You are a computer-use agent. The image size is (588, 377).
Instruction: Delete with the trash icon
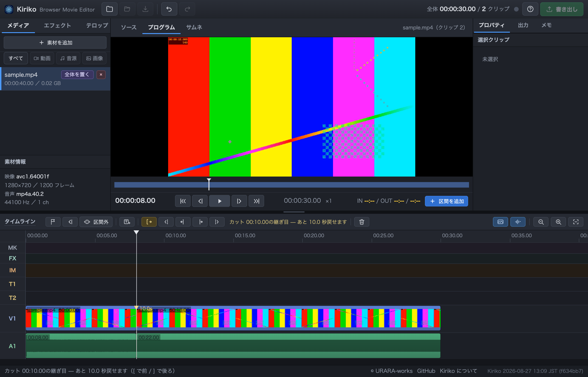pos(362,222)
